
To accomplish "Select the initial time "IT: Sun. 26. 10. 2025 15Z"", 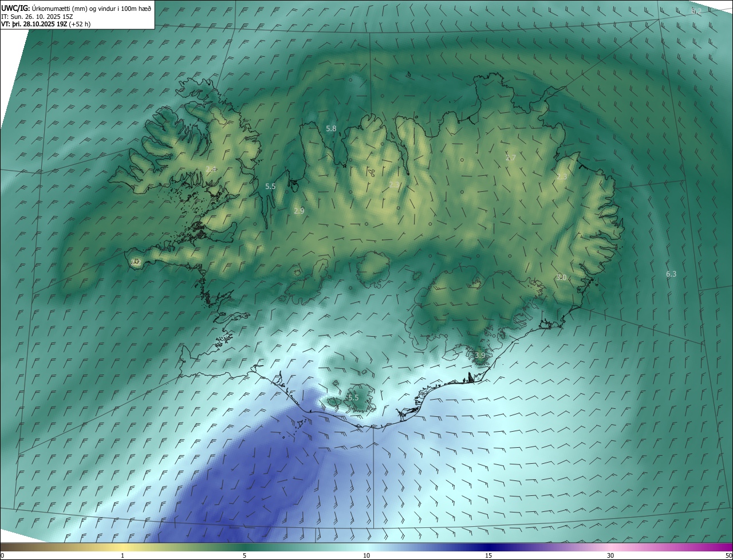I will [x=38, y=16].
